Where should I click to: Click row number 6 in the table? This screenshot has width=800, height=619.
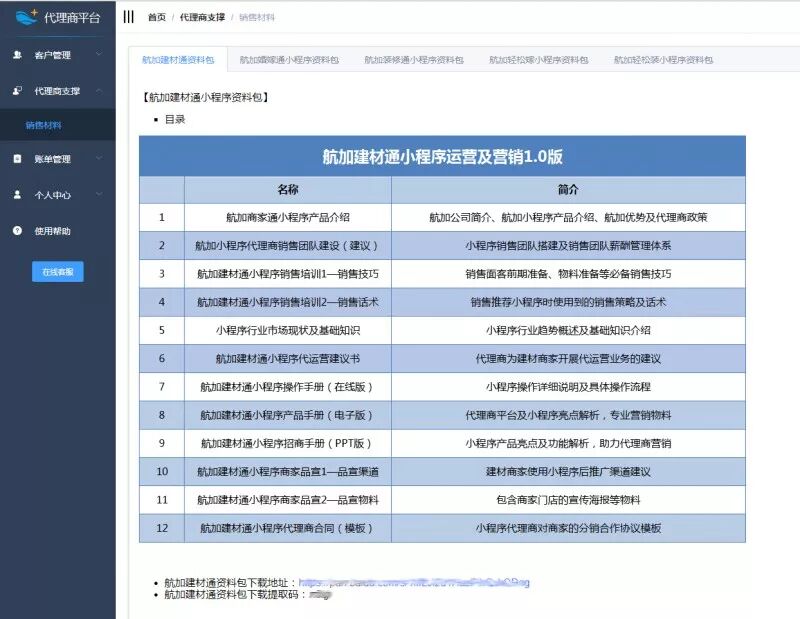click(162, 359)
